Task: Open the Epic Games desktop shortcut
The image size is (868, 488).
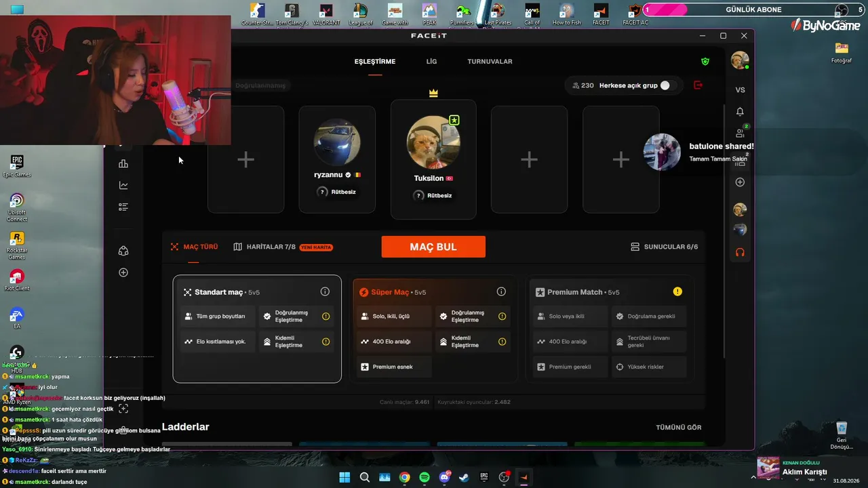Action: (x=17, y=166)
